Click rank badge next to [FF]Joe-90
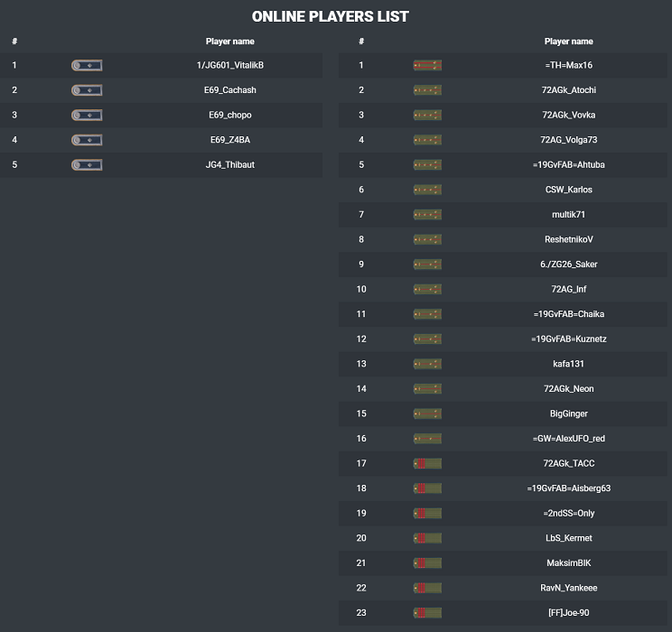The image size is (672, 632). pyautogui.click(x=427, y=613)
